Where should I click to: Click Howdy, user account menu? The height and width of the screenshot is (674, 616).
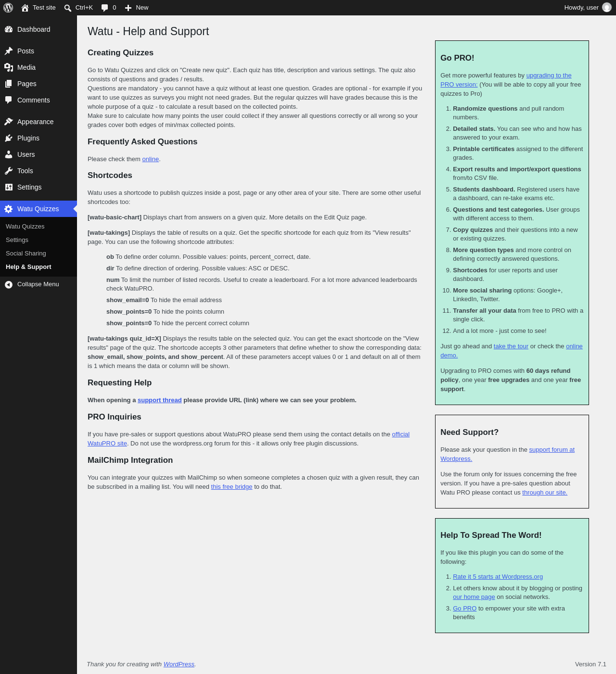[588, 8]
